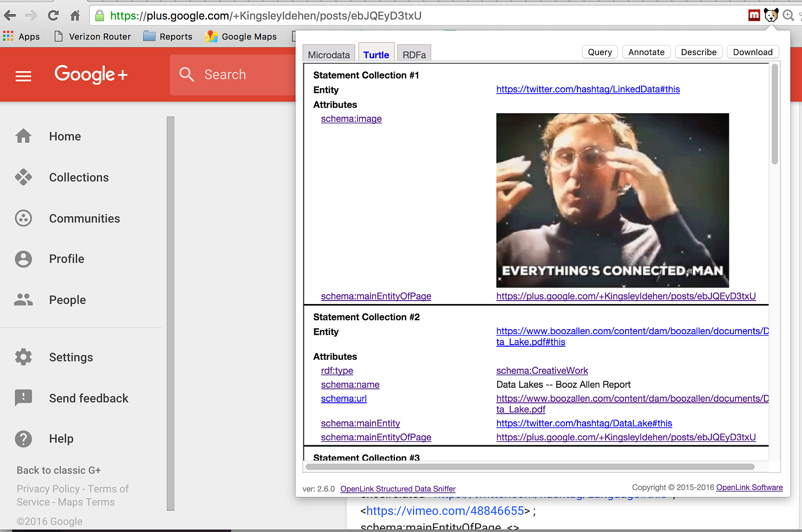Click the Data Lakes -- Booz Allen Report text
Screen dimensions: 802x532
[563, 385]
